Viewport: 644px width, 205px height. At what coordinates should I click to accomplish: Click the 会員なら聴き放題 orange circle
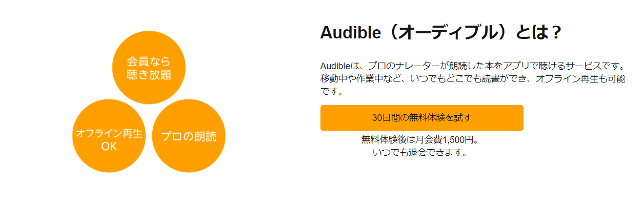(149, 68)
